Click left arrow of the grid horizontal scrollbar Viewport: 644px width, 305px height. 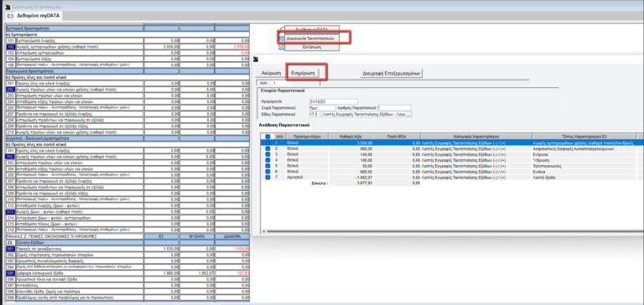click(x=262, y=231)
